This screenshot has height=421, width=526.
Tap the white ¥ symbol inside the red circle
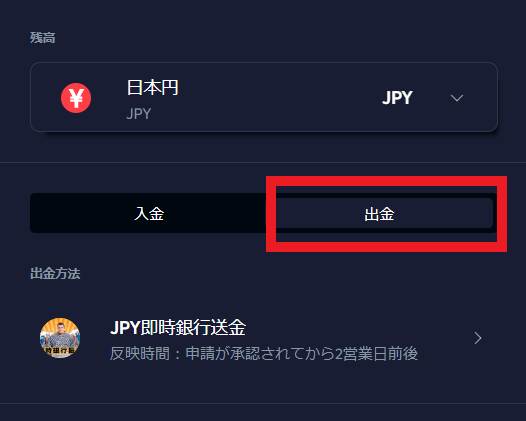tap(76, 98)
